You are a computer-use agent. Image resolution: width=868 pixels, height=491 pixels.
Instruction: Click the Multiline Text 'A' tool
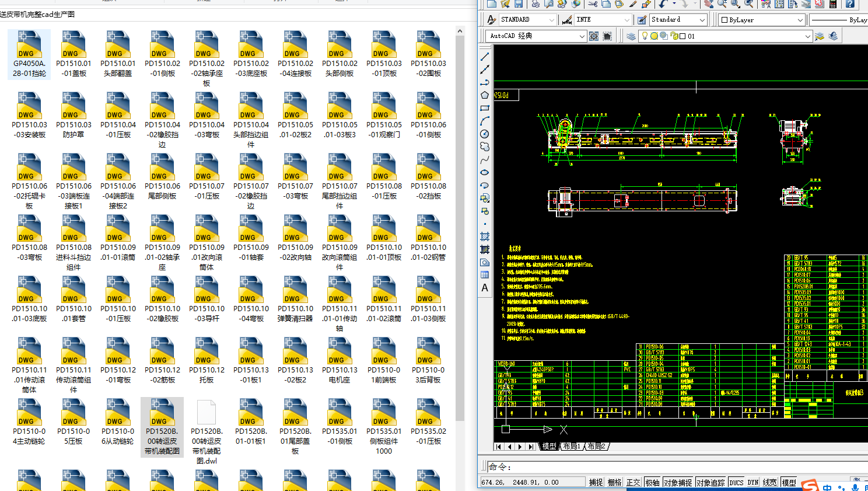pos(485,288)
